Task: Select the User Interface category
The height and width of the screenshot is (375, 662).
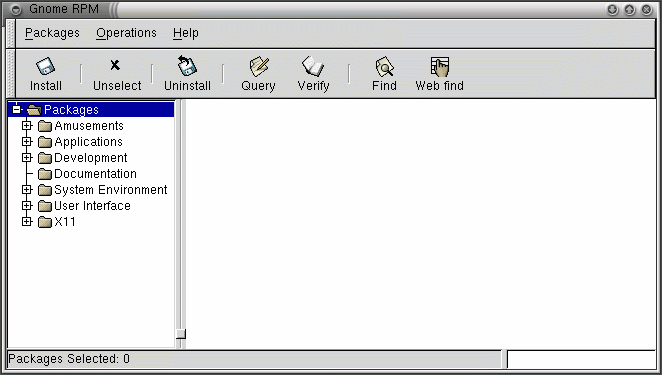Action: click(92, 206)
